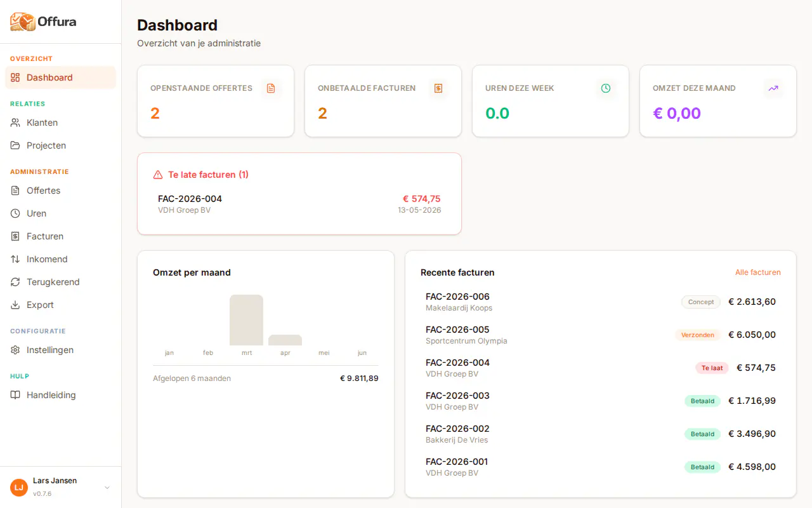
Task: Go to Inkomend
Action: click(60, 259)
